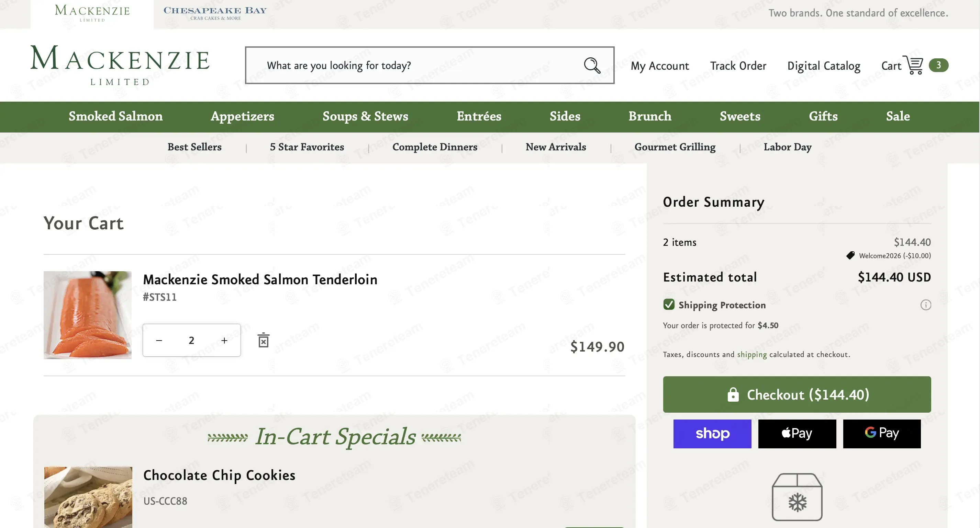Viewport: 980px width, 528px height.
Task: Open the Gifts menu
Action: point(823,116)
